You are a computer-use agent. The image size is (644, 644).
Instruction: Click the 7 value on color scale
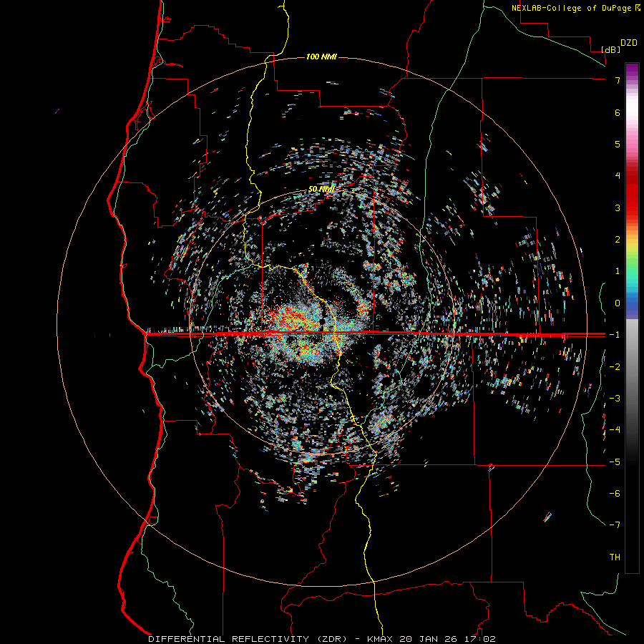tap(618, 80)
